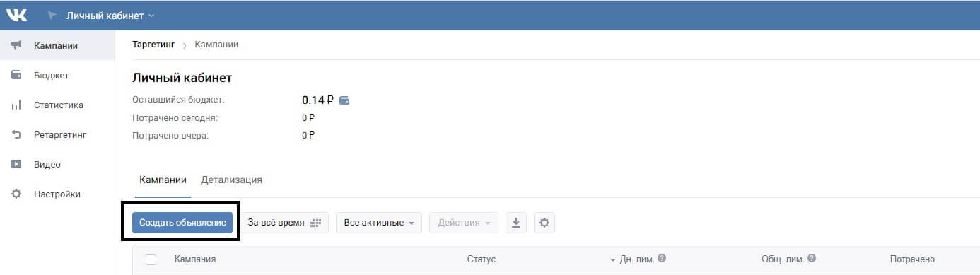The height and width of the screenshot is (275, 980).
Task: Click the Бюджет wallet icon in sidebar
Action: coord(16,75)
